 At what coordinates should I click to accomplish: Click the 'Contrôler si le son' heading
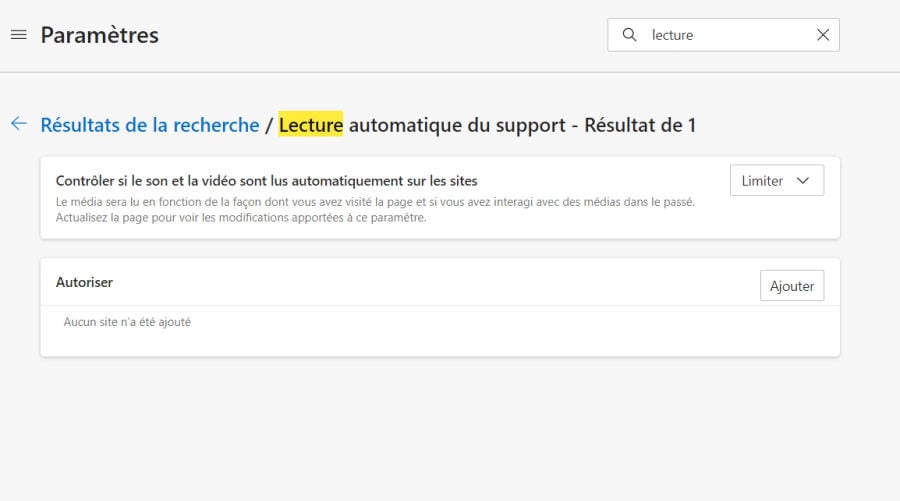(266, 181)
